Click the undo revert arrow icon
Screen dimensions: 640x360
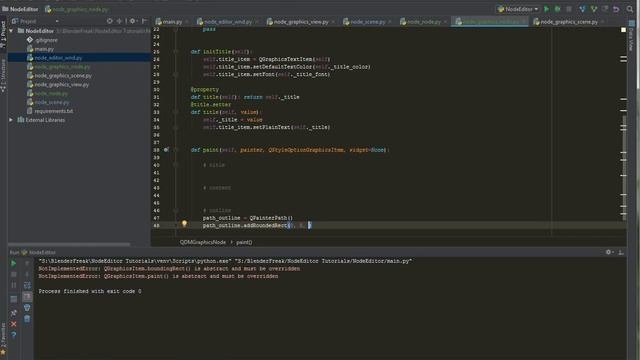pyautogui.click(x=616, y=9)
